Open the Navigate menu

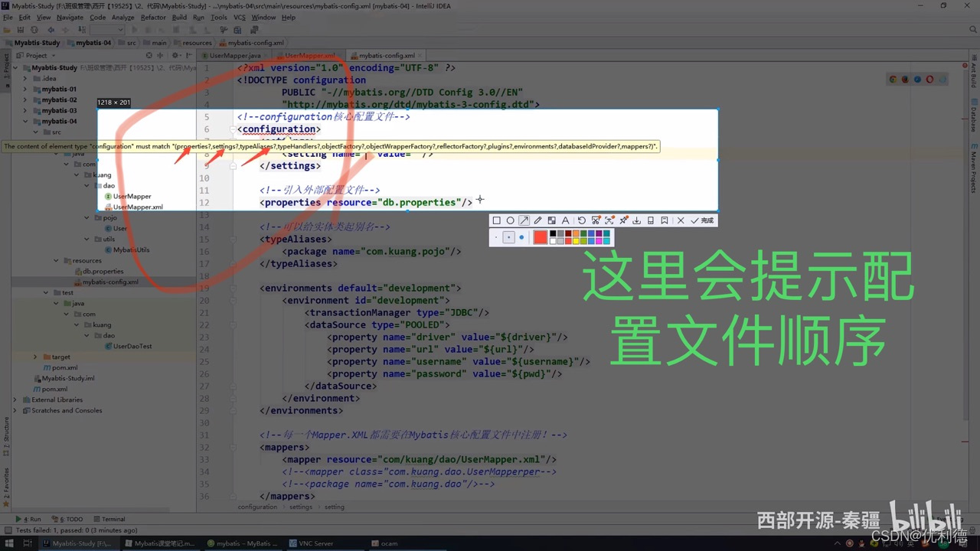click(70, 17)
